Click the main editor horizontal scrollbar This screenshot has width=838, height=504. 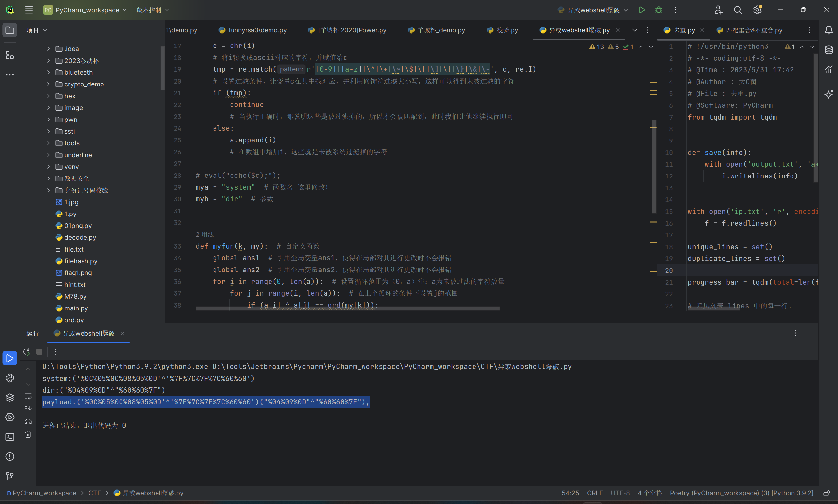[x=348, y=308]
